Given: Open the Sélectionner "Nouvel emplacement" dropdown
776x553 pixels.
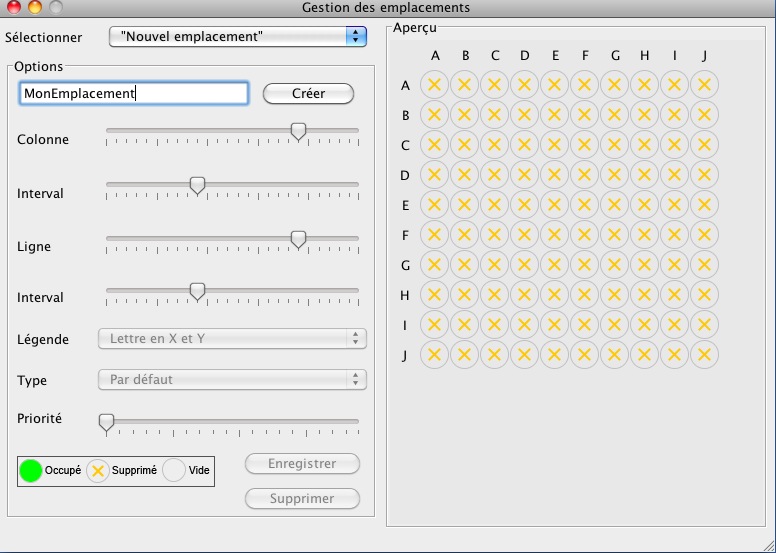Looking at the screenshot, I should coord(238,37).
